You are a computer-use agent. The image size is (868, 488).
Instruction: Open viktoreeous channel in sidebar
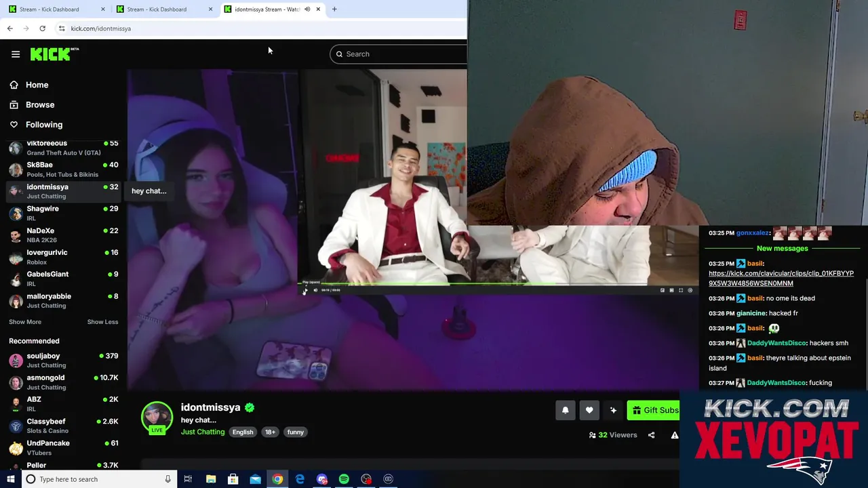pyautogui.click(x=64, y=148)
